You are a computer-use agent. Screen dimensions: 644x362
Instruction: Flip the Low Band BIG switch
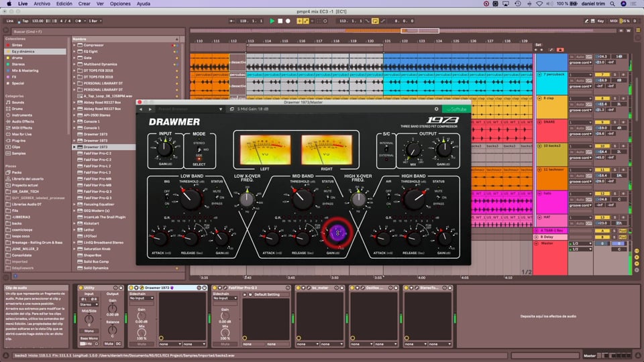pos(167,197)
